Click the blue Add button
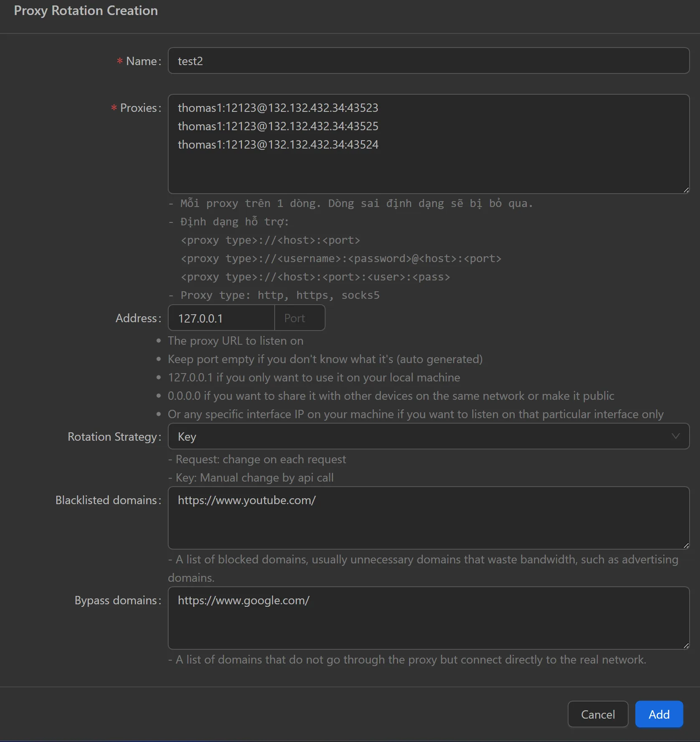The width and height of the screenshot is (700, 742). coord(659,714)
